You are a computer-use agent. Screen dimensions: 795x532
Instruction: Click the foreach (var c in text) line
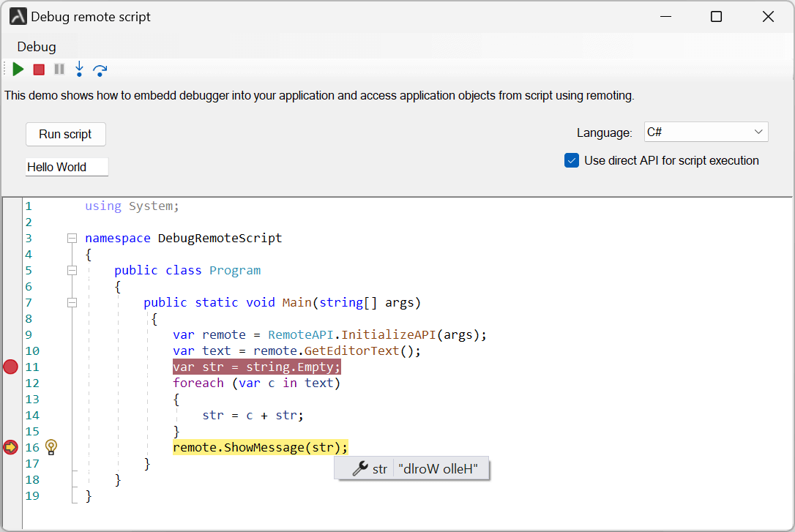point(256,383)
